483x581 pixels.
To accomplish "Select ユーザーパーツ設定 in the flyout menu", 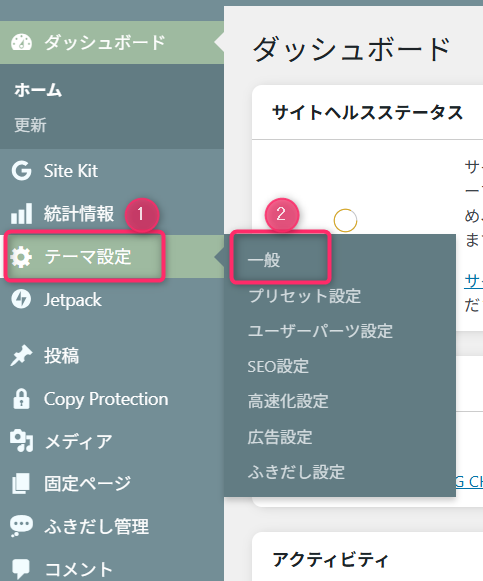I will 320,331.
